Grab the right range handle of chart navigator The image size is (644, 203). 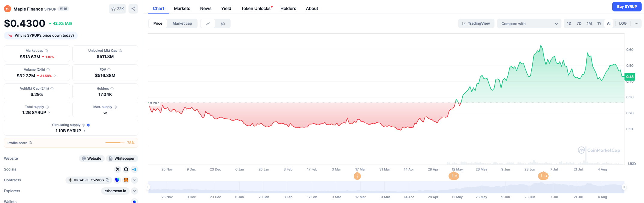coord(624,187)
